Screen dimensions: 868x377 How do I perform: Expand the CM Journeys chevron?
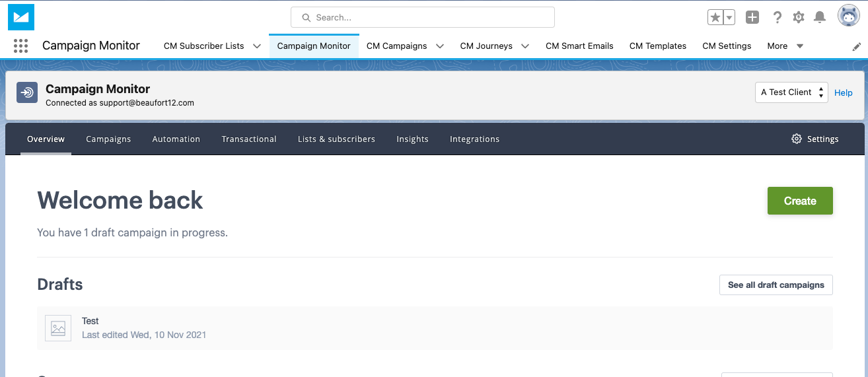[x=525, y=46]
